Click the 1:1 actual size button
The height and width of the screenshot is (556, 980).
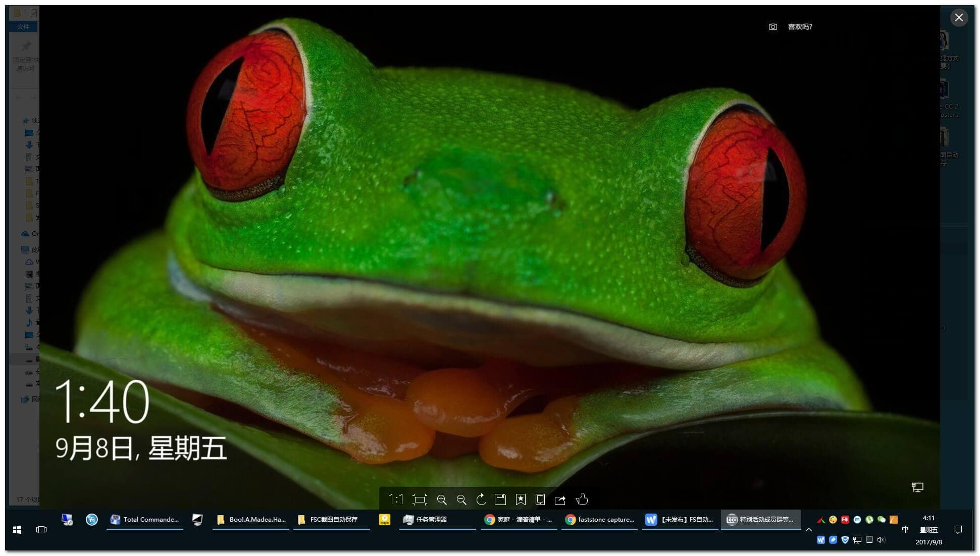(x=396, y=499)
